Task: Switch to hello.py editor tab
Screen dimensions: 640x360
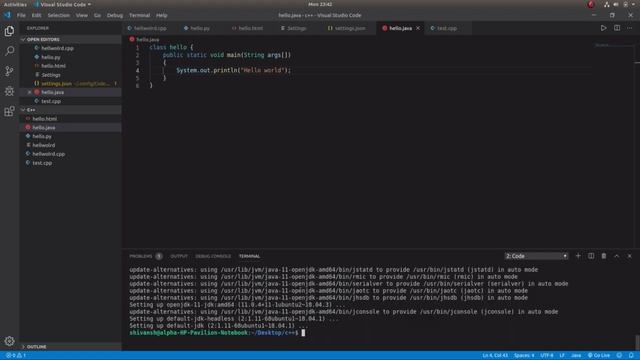Action: pos(199,28)
